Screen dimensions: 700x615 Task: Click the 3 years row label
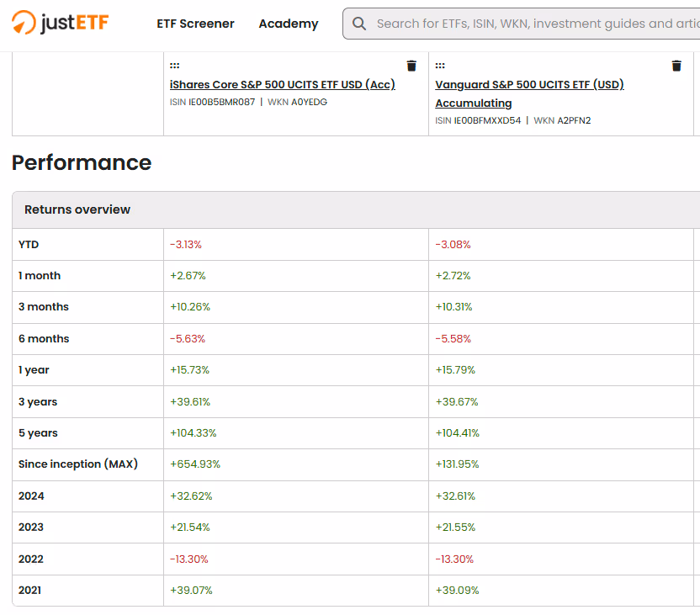click(x=38, y=401)
